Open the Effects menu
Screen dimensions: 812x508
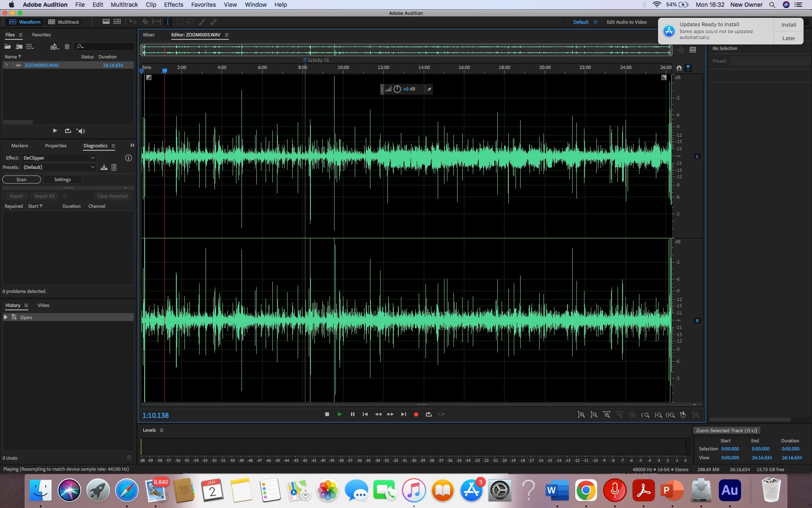pyautogui.click(x=173, y=5)
